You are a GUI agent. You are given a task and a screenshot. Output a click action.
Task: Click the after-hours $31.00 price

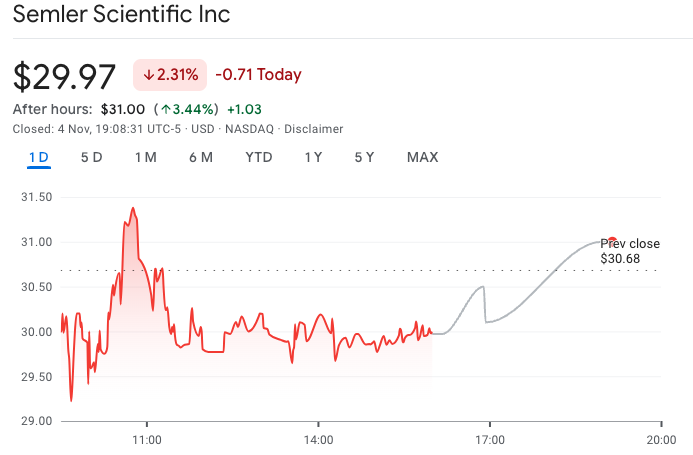pyautogui.click(x=123, y=108)
